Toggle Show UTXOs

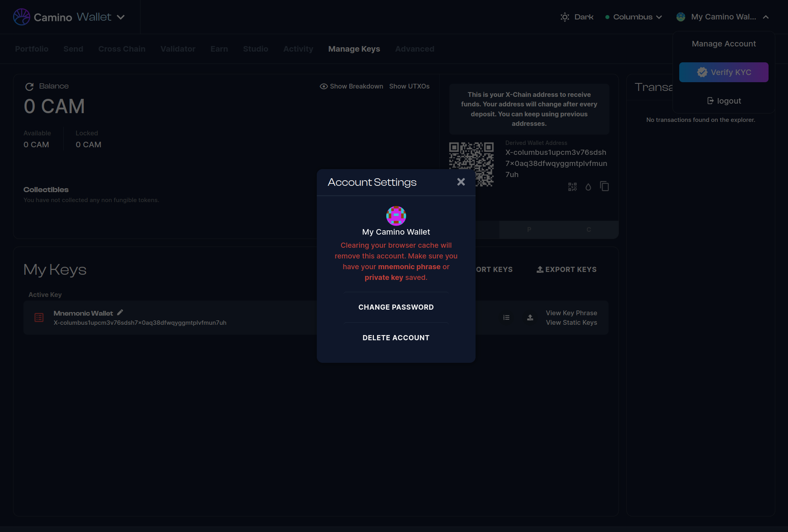click(409, 86)
